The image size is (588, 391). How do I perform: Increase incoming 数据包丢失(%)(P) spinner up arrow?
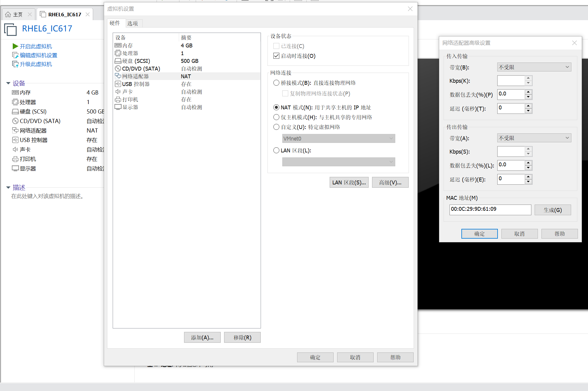(x=528, y=92)
